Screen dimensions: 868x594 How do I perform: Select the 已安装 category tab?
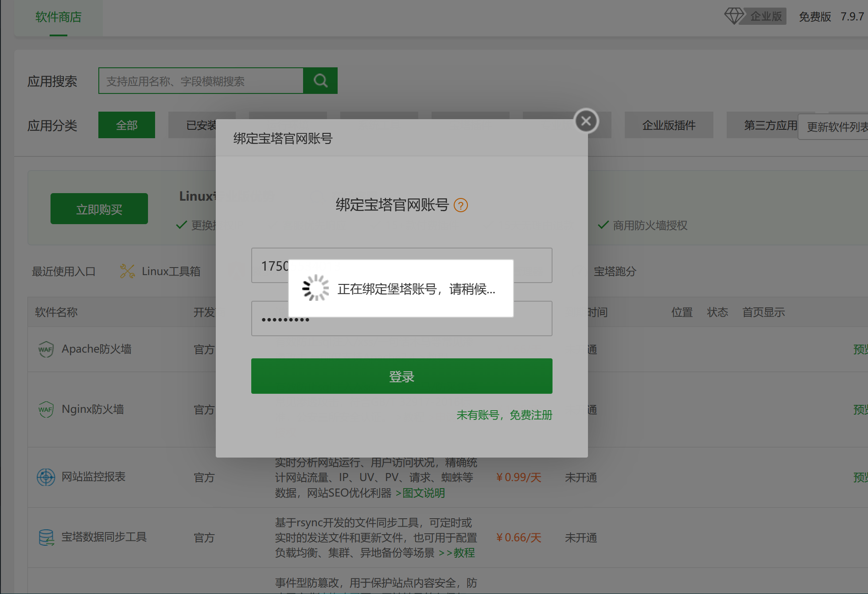click(202, 125)
